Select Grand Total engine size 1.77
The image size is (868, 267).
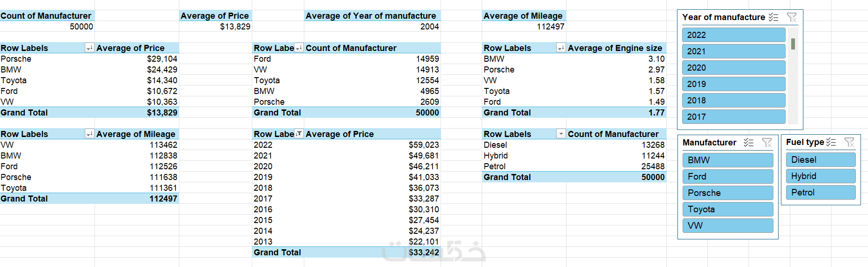(x=616, y=112)
